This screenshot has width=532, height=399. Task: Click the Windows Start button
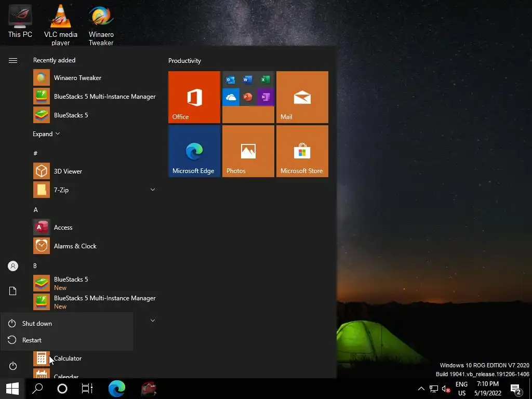pos(12,389)
